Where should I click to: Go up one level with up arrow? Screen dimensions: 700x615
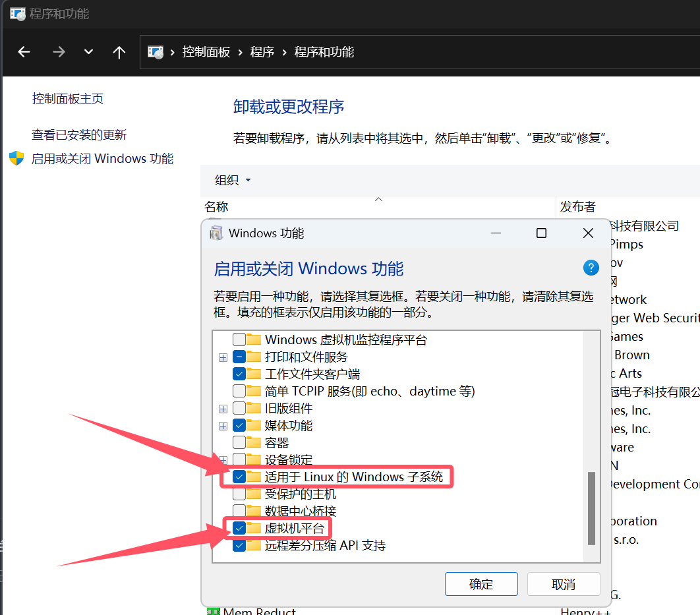119,52
